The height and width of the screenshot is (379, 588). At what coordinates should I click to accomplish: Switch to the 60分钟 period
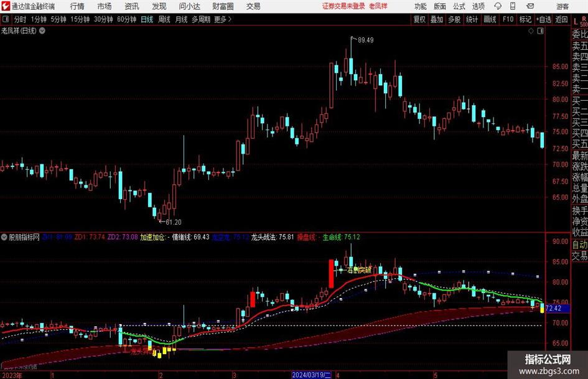pyautogui.click(x=127, y=19)
